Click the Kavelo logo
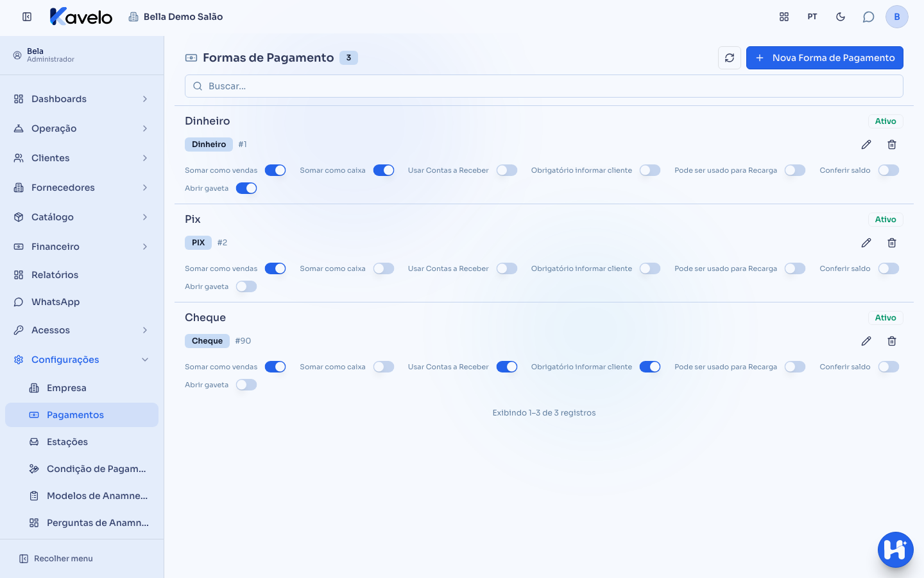The height and width of the screenshot is (578, 924). click(x=81, y=17)
